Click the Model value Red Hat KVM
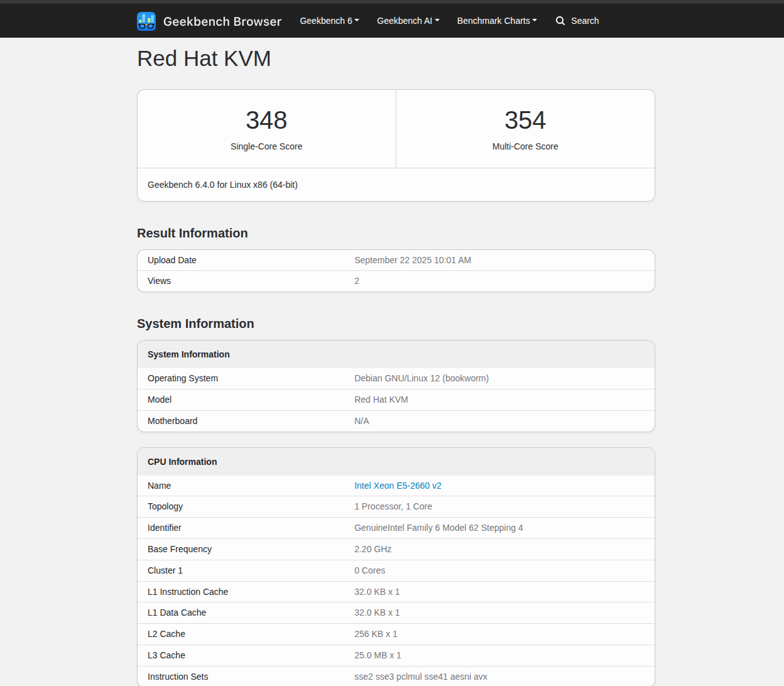 pyautogui.click(x=381, y=400)
